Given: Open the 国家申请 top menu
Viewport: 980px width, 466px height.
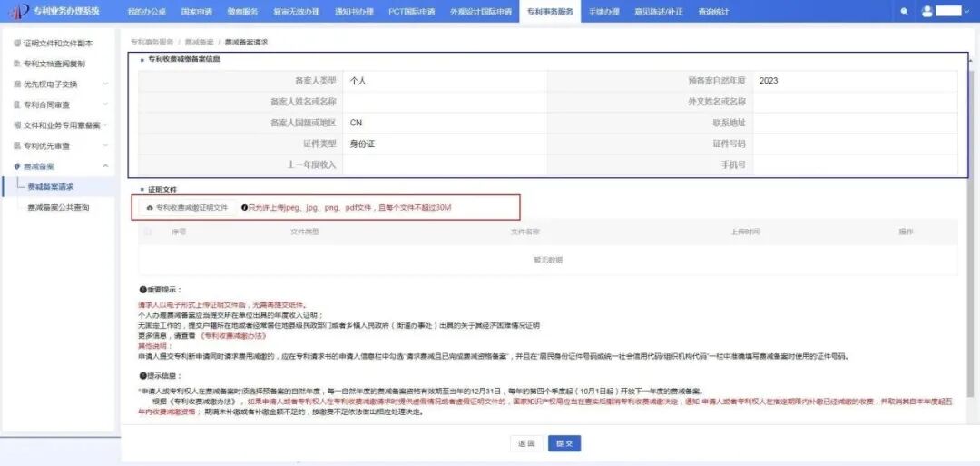Looking at the screenshot, I should pos(196,11).
